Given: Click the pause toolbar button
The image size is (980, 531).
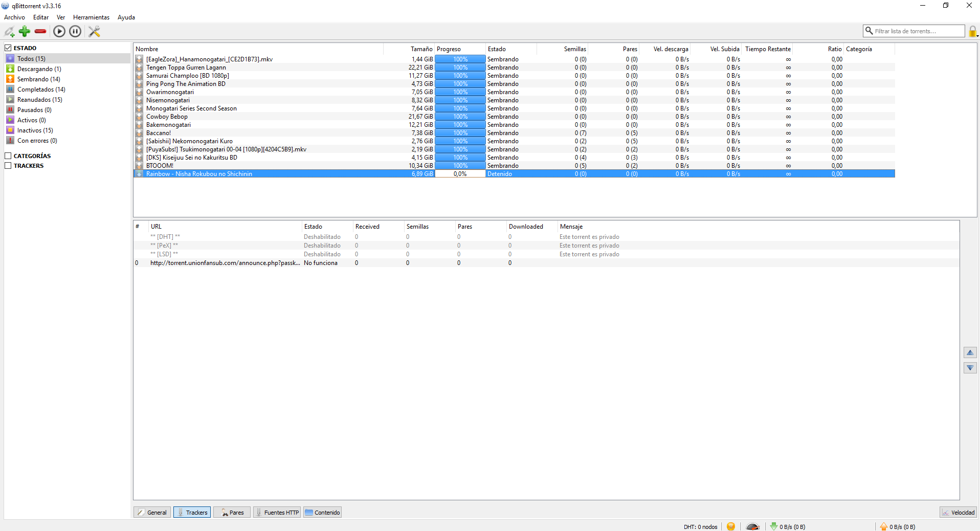Looking at the screenshot, I should tap(75, 31).
